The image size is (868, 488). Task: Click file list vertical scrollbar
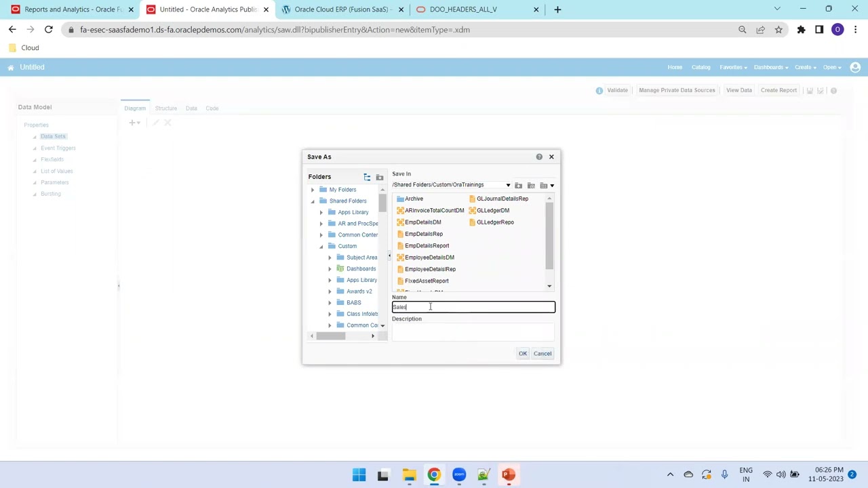point(549,235)
